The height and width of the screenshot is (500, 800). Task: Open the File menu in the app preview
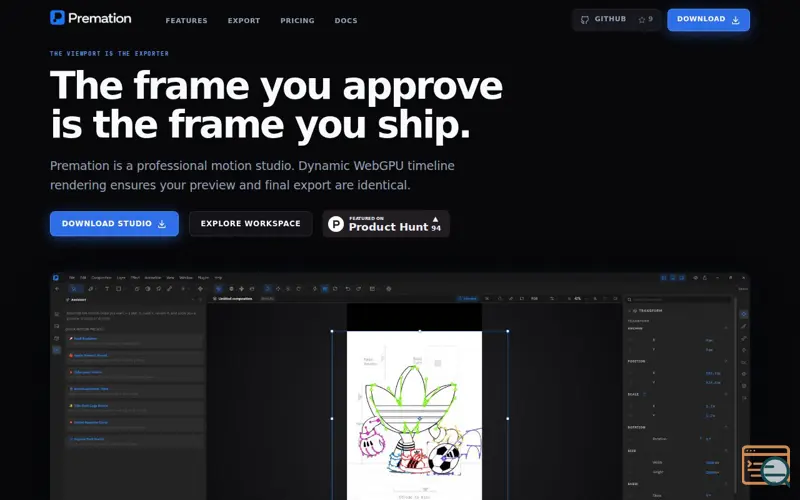[x=72, y=278]
